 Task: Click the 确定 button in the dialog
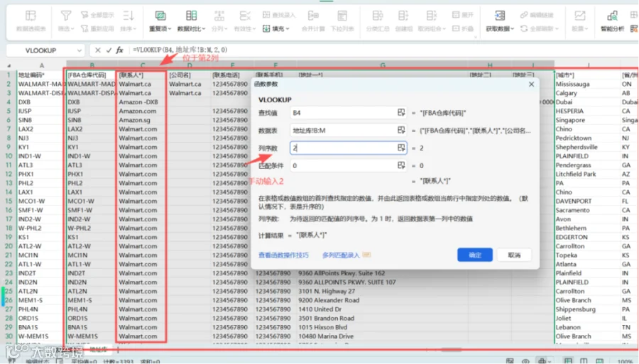pos(475,255)
